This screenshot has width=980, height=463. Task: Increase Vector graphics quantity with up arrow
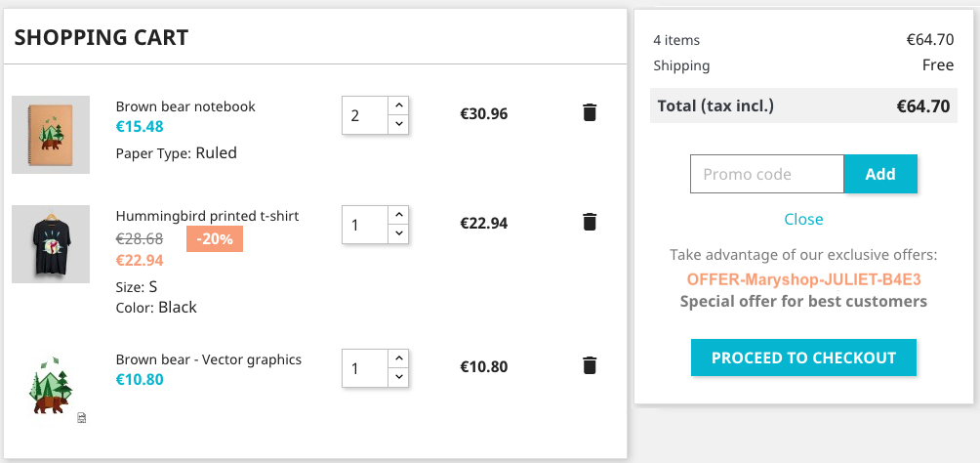398,359
